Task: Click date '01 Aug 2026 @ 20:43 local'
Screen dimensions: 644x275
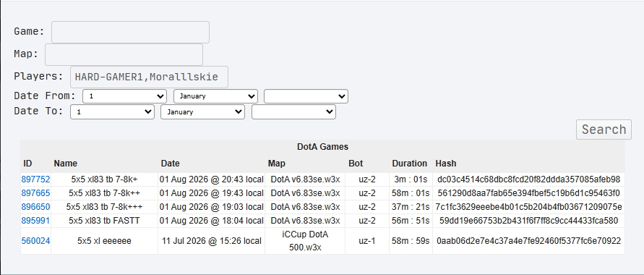Action: tap(212, 179)
